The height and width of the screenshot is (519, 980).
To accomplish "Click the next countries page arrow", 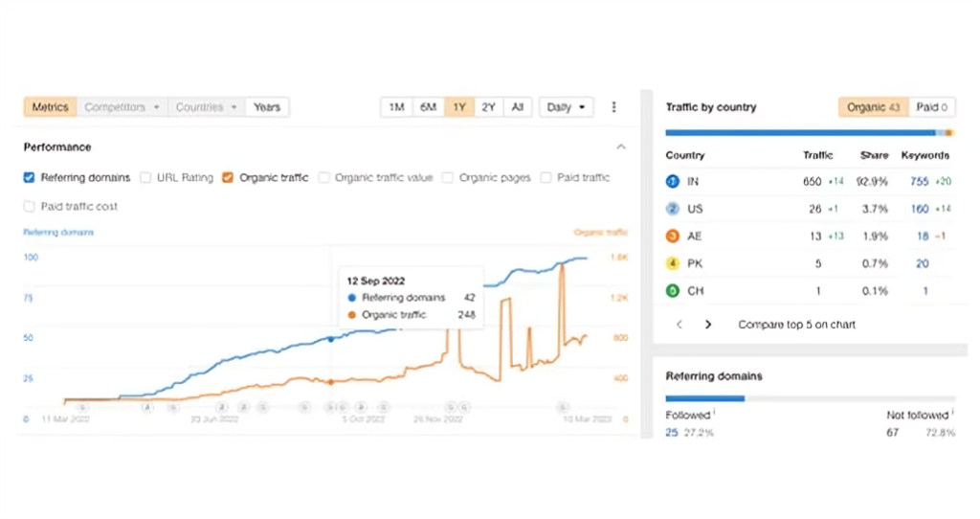I will pos(708,325).
